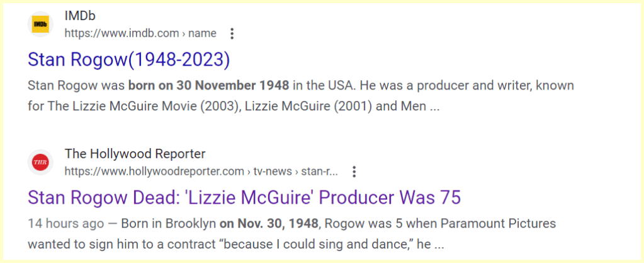Open the "Stan Rogow(1948-2023)" result link

[129, 60]
